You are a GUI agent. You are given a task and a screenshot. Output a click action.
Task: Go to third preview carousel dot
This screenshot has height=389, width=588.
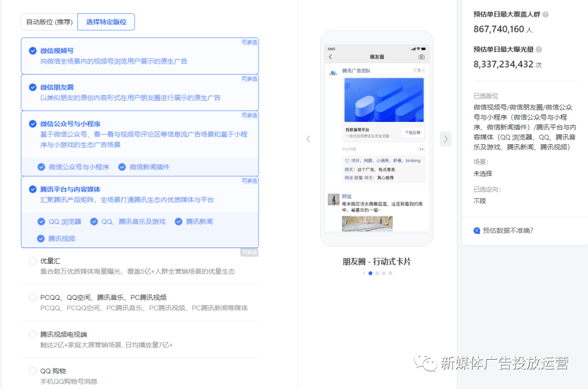tap(377, 273)
